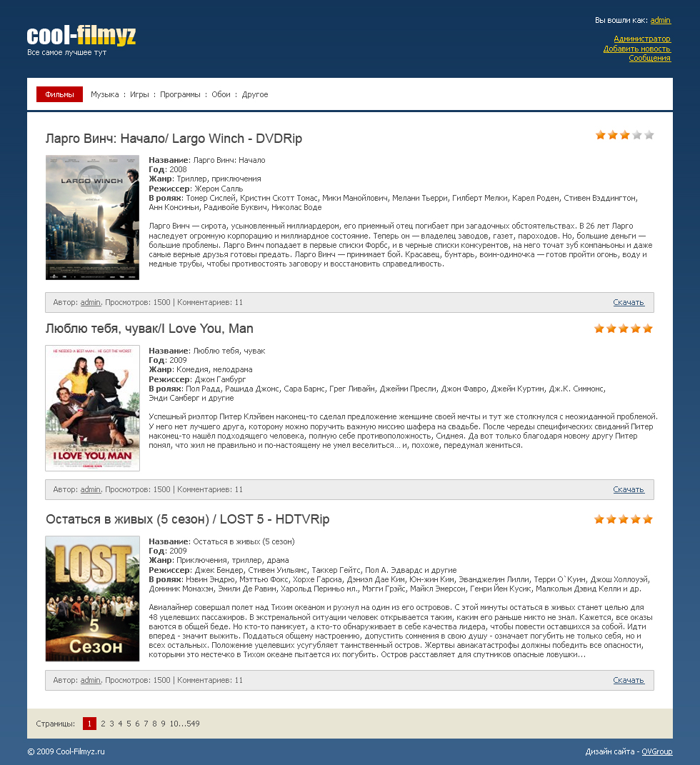
Task: Open the Сообщения link in header
Action: (x=649, y=58)
